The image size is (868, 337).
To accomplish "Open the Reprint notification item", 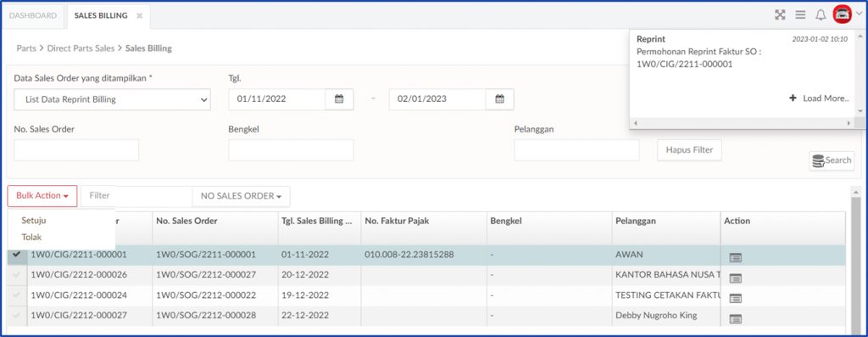I will 742,52.
